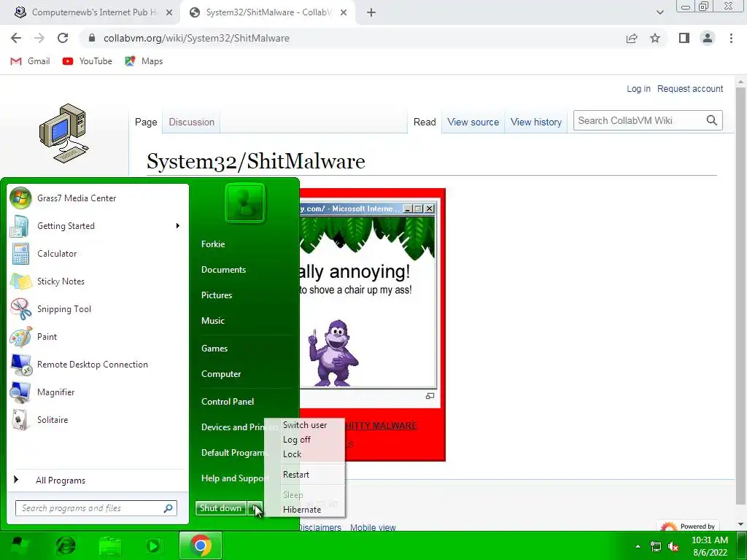Open the Solitaire icon
747x560 pixels.
(20, 419)
